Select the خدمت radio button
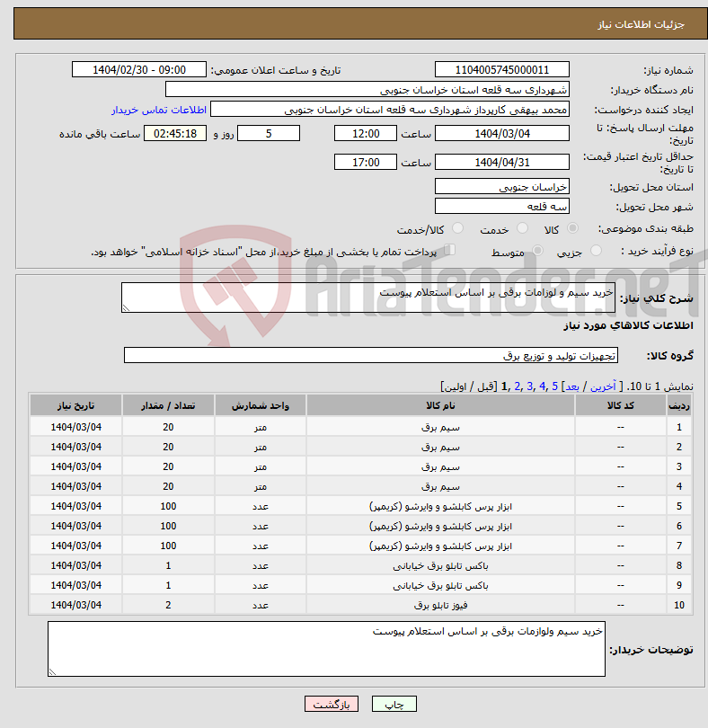The image size is (708, 728). (522, 228)
